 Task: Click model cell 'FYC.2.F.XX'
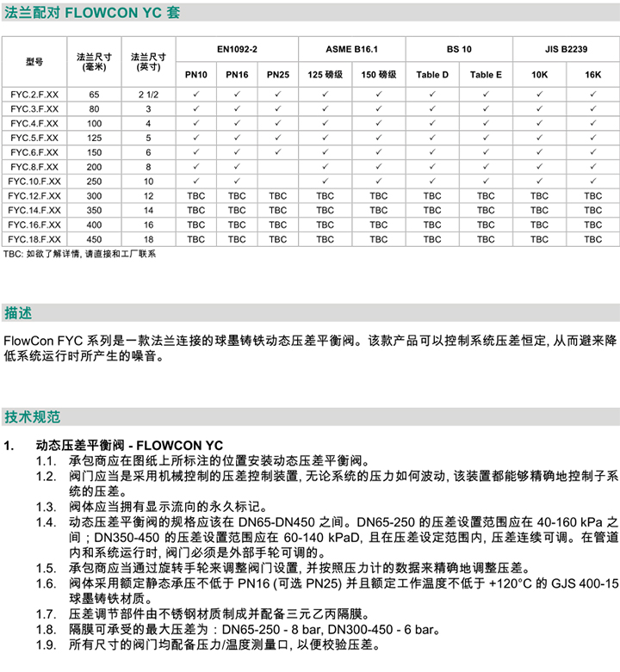tap(34, 95)
